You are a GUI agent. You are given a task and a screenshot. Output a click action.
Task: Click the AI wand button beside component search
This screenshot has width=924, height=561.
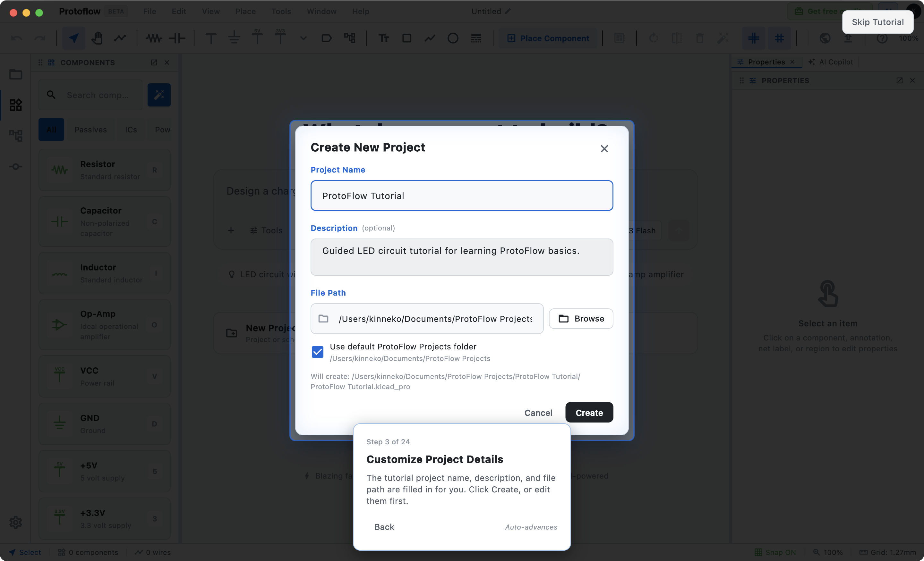click(x=159, y=95)
